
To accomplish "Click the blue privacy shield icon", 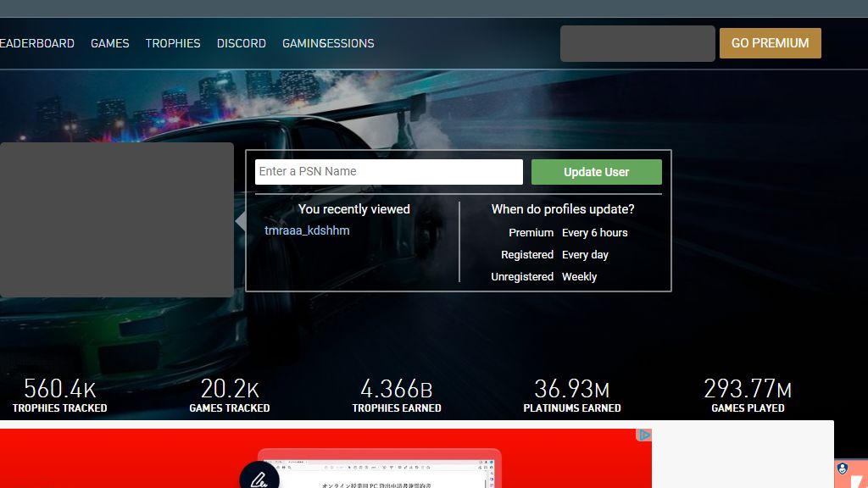I will (x=843, y=469).
